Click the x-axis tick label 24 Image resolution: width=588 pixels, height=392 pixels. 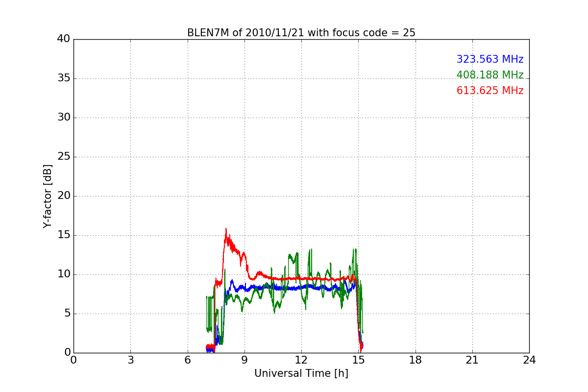pyautogui.click(x=529, y=360)
